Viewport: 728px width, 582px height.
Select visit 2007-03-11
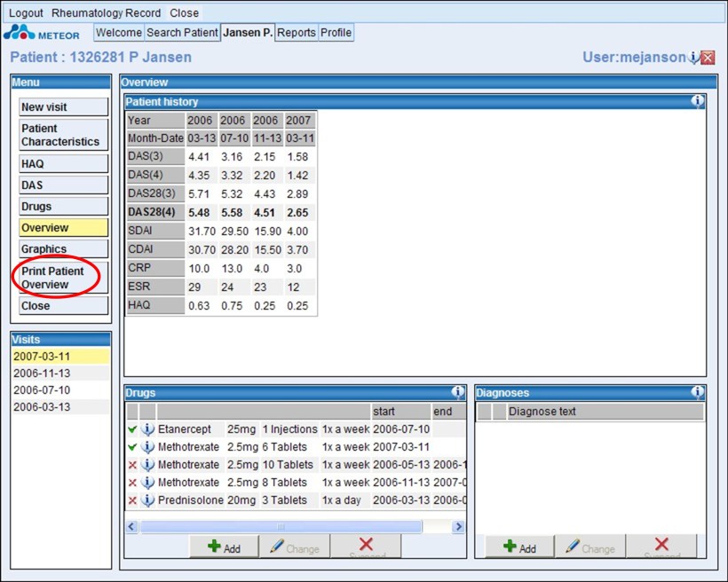point(61,357)
